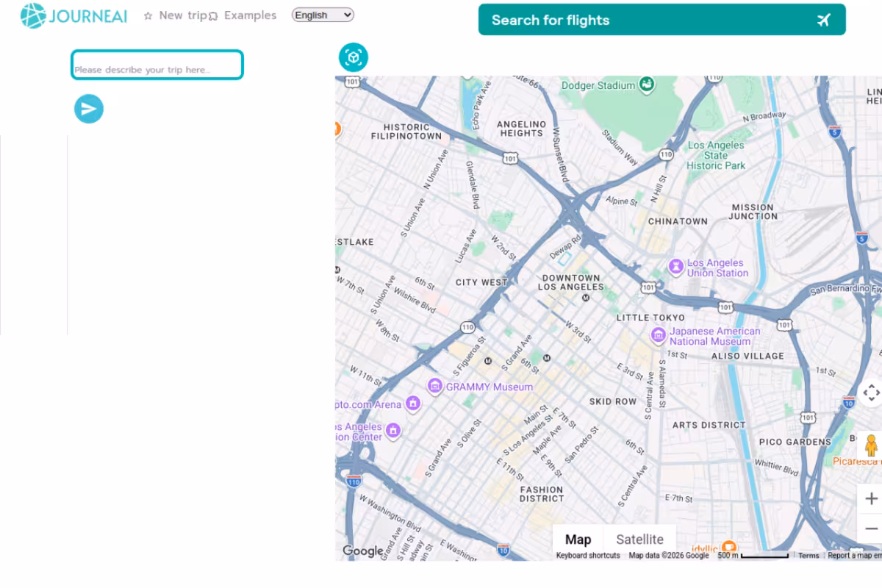Click the metro station icon at Downtown LA
Image resolution: width=882 pixels, height=588 pixels.
[x=586, y=298]
